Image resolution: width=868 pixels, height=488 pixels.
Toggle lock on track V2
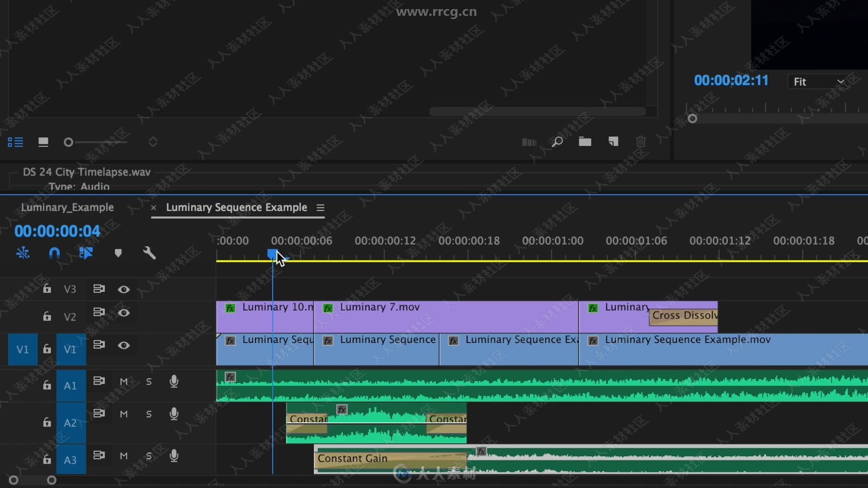(x=47, y=316)
